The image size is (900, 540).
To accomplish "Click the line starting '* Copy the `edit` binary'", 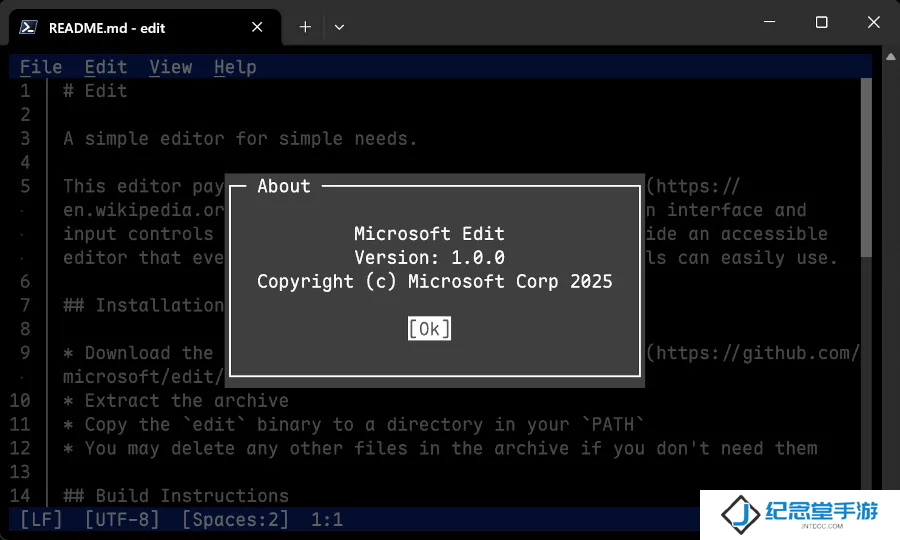I will click(354, 425).
